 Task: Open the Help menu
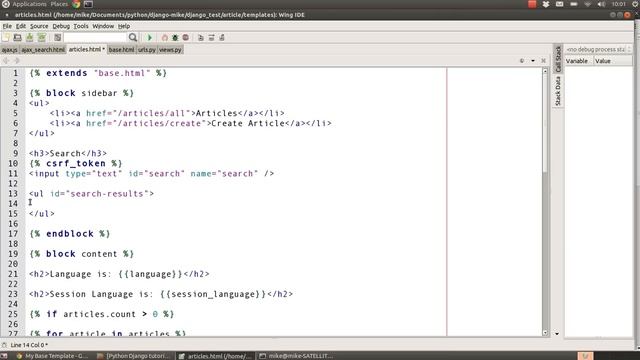coord(124,26)
